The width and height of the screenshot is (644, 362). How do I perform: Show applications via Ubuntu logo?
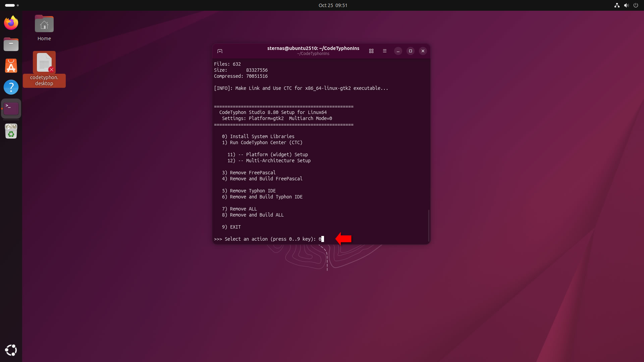(x=11, y=350)
